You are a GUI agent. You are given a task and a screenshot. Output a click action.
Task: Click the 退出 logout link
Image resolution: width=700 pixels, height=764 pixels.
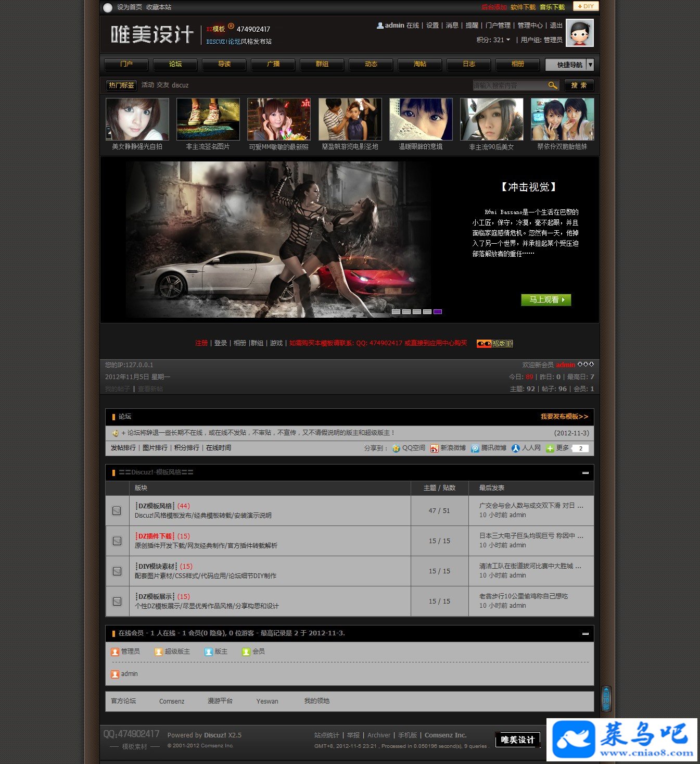pyautogui.click(x=556, y=25)
